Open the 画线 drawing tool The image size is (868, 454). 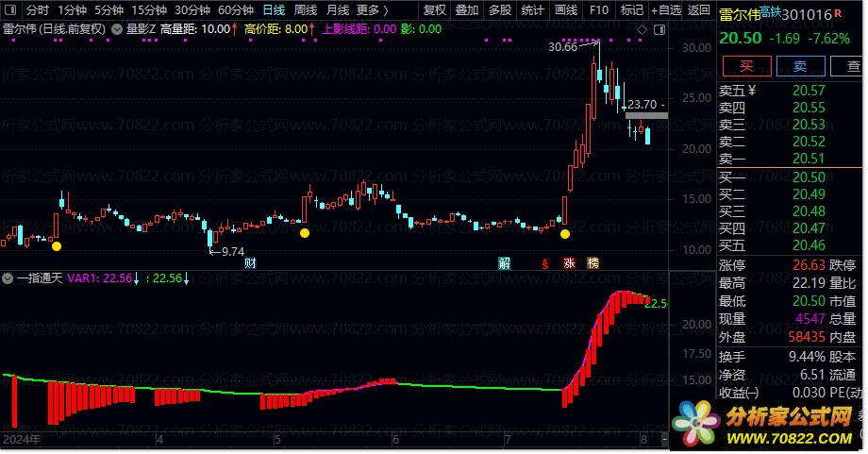pyautogui.click(x=566, y=10)
